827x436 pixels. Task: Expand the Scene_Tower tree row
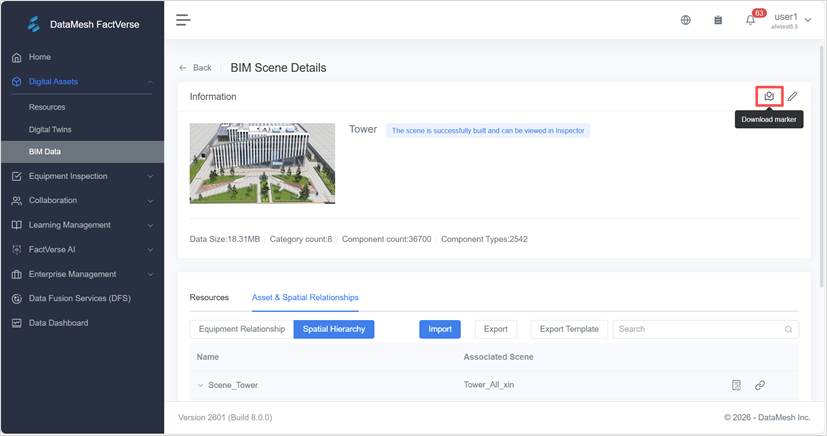click(200, 385)
